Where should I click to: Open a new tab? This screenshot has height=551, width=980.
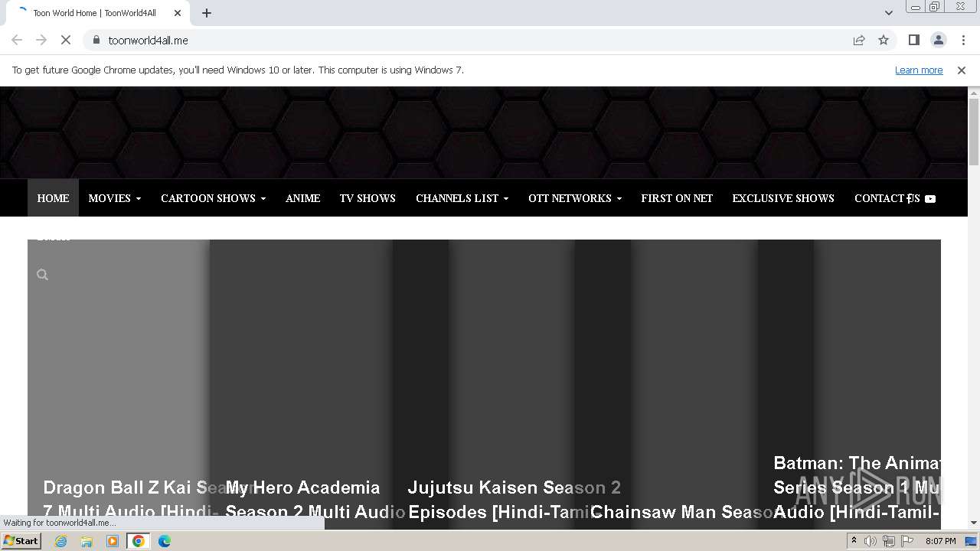207,12
